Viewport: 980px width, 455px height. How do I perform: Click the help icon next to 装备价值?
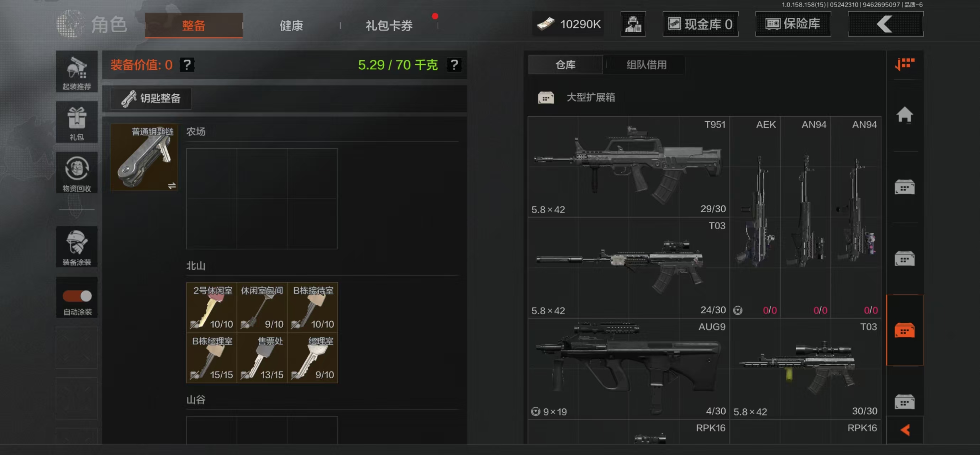[x=187, y=65]
